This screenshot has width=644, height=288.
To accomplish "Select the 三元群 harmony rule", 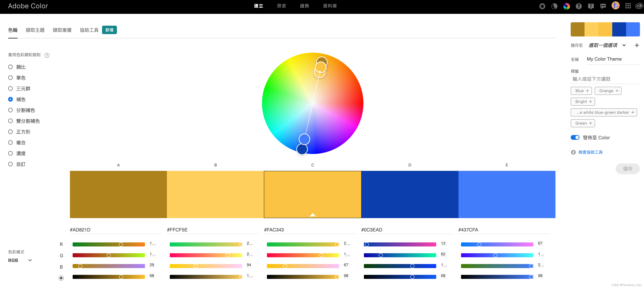I will coord(10,88).
